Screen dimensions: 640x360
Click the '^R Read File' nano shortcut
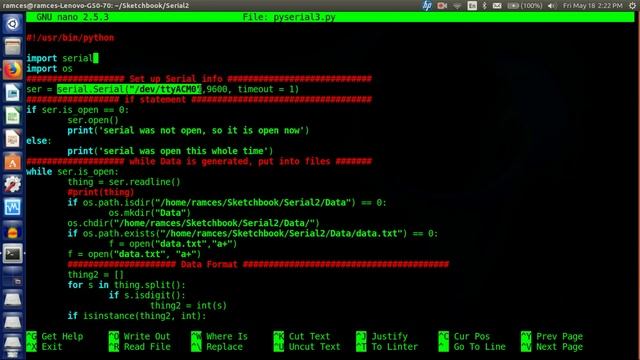coord(140,347)
